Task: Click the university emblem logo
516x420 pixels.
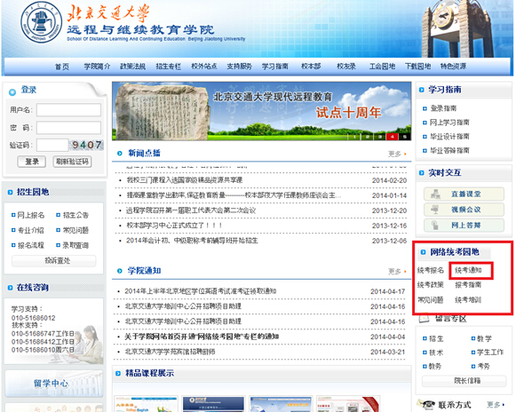Action: 41,23
